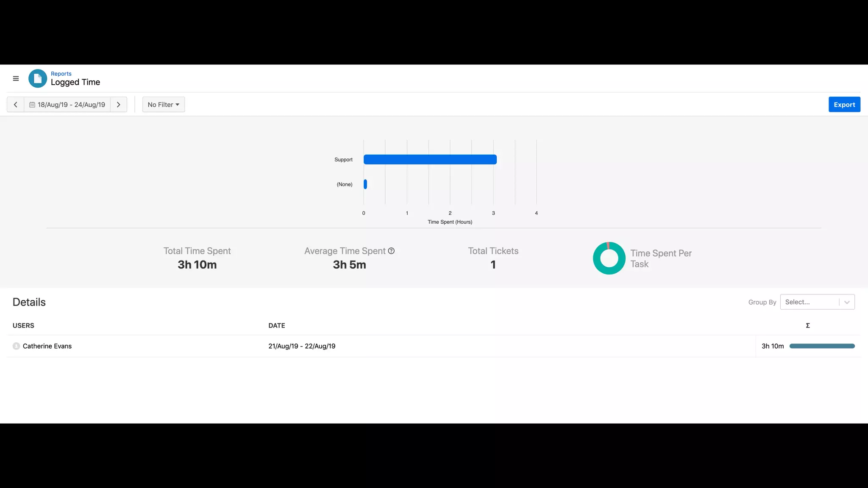Screen dimensions: 868x488
Task: Click the USERS column header
Action: (x=23, y=325)
